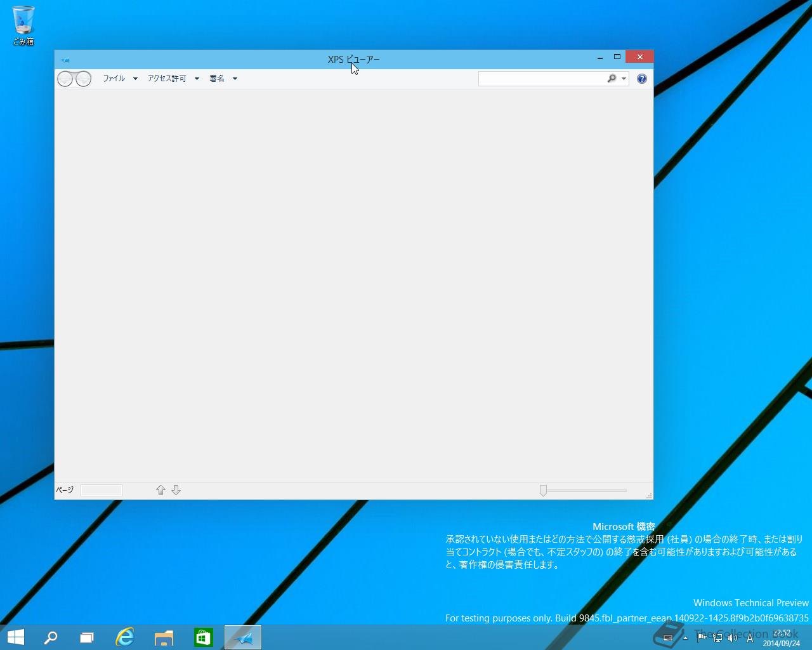
Task: Open the Store app from taskbar
Action: tap(204, 637)
